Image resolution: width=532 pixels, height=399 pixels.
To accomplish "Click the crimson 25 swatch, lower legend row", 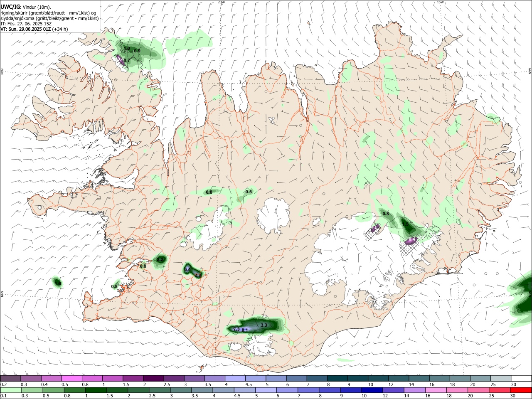I will (500, 390).
